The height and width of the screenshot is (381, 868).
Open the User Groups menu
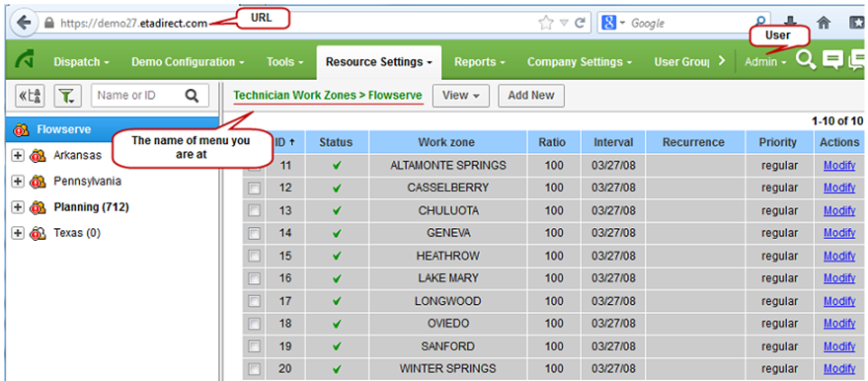coord(681,62)
